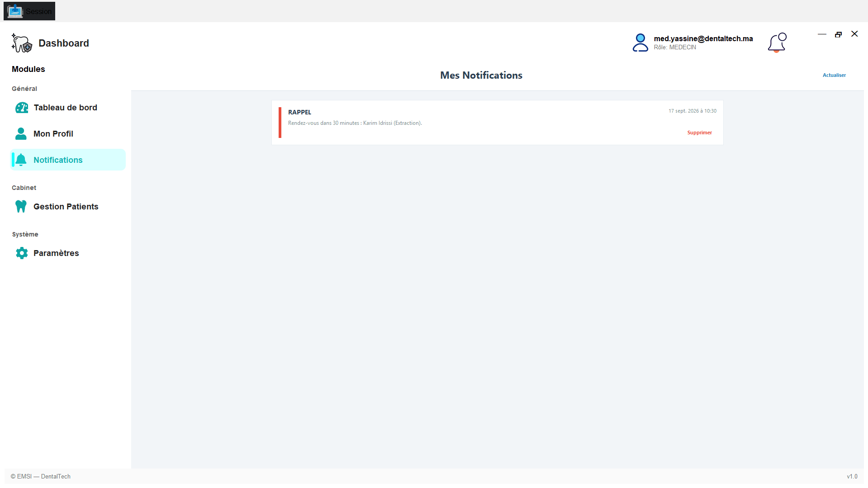Open the notification bell in header
This screenshot has width=868, height=488.
click(777, 43)
